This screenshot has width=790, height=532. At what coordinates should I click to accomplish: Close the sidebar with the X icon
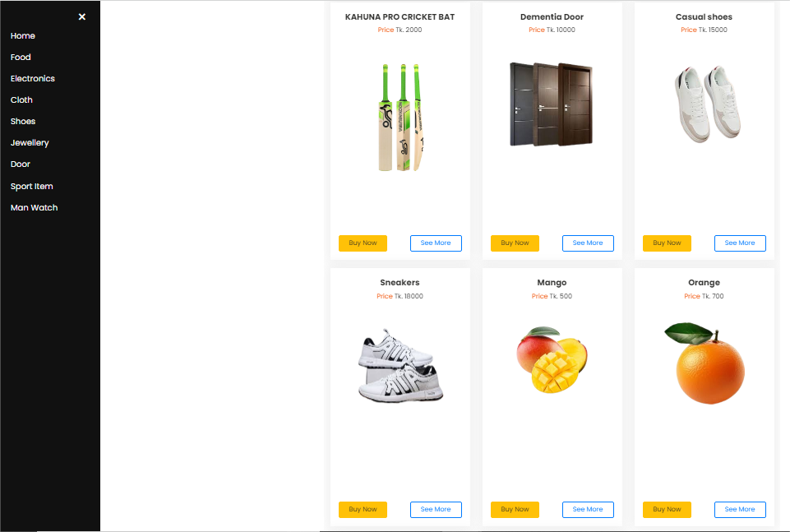pyautogui.click(x=82, y=16)
